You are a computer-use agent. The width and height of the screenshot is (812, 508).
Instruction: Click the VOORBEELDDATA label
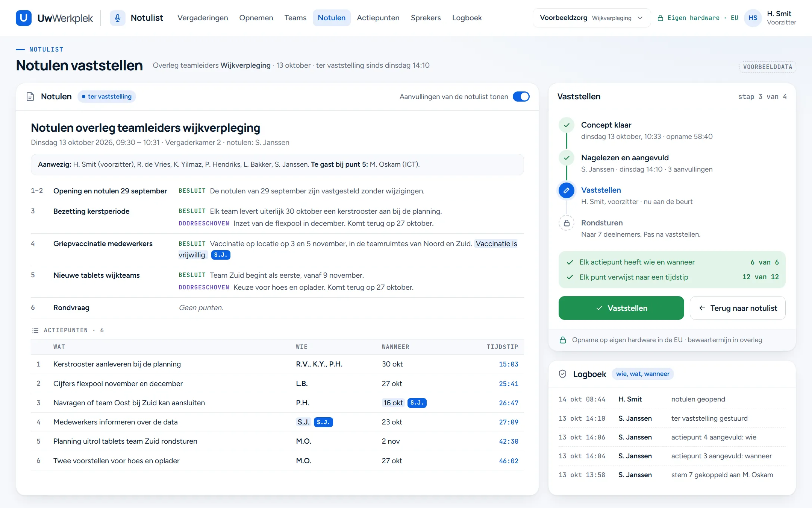tap(768, 67)
